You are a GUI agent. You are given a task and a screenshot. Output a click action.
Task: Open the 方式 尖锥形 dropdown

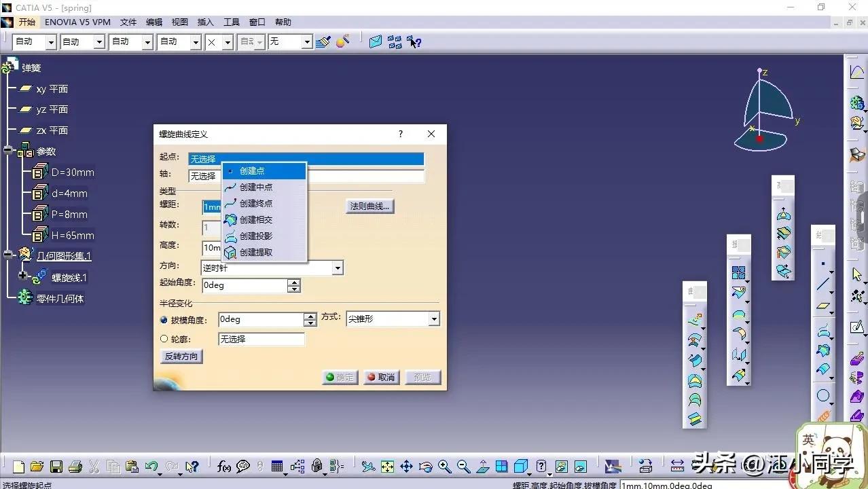click(x=434, y=319)
